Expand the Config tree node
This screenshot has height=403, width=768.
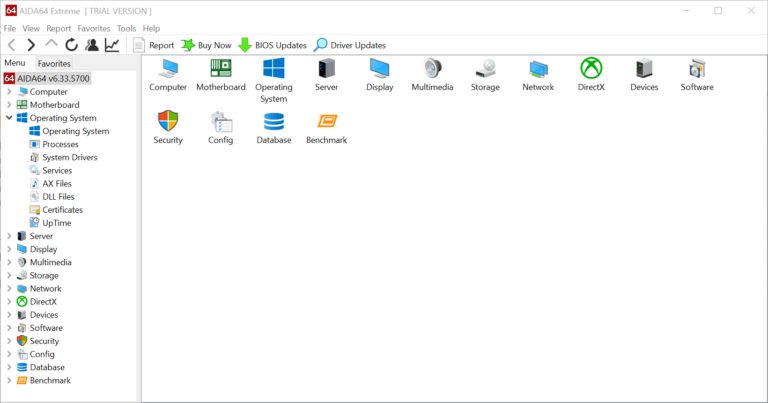(x=9, y=354)
